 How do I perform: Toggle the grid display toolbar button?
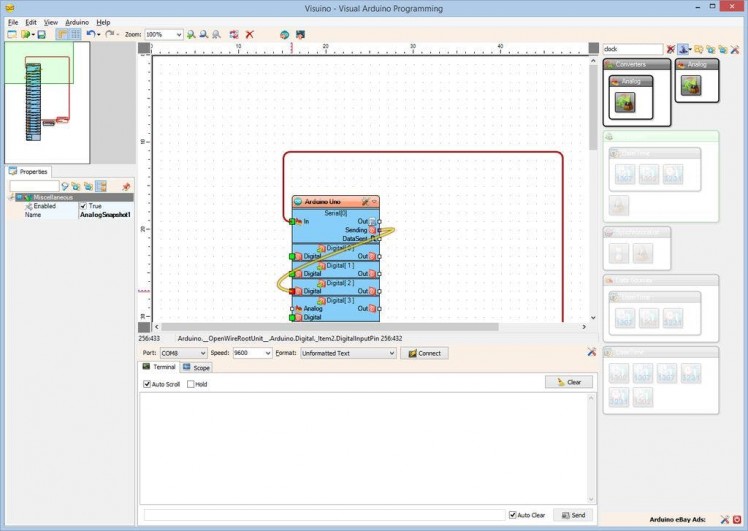coord(75,34)
